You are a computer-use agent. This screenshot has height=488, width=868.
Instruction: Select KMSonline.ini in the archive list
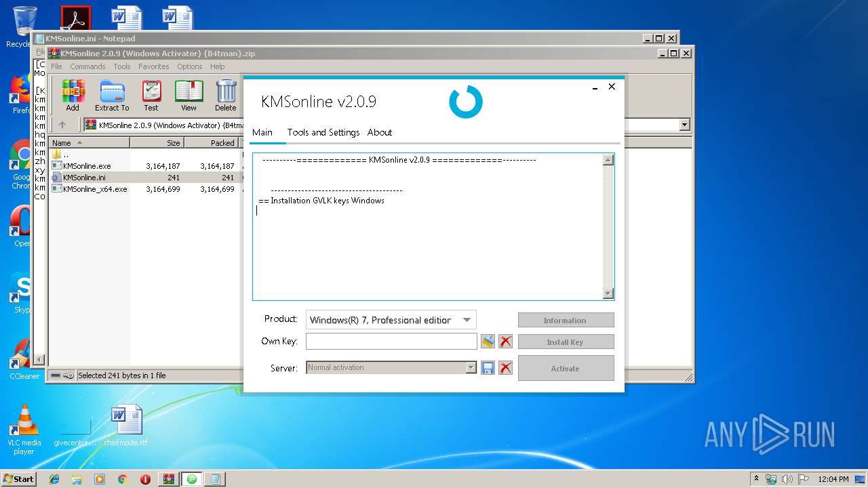84,178
